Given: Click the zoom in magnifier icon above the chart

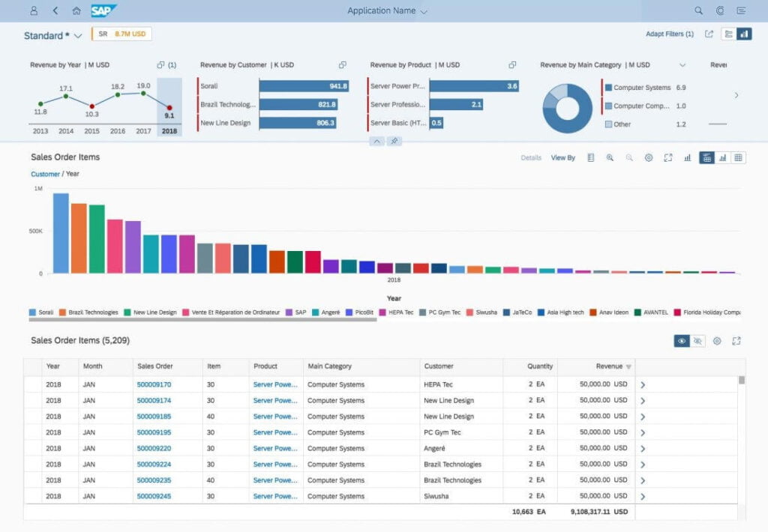Looking at the screenshot, I should [x=610, y=157].
